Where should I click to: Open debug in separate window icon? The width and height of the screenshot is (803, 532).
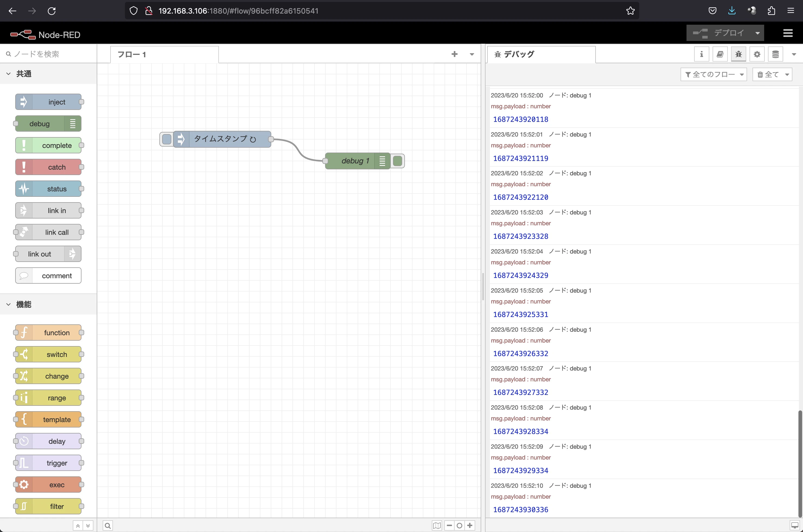click(x=795, y=525)
